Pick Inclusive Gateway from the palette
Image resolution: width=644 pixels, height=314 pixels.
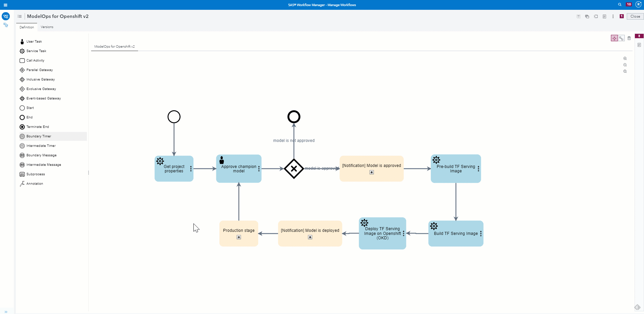(53, 79)
